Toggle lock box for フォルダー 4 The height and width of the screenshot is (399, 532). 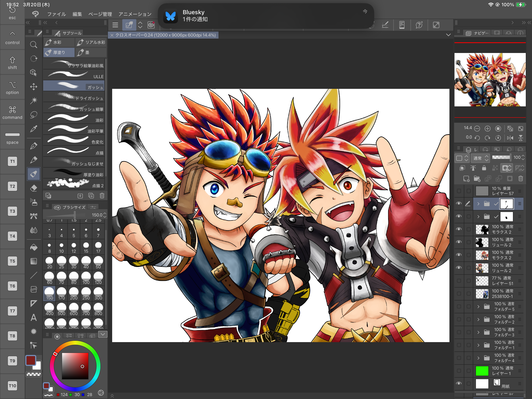pos(469,358)
